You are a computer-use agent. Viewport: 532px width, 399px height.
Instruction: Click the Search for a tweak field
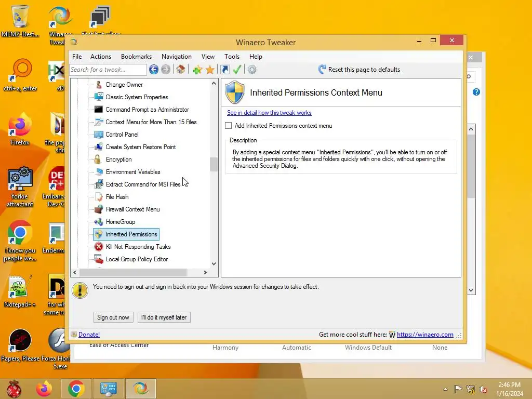(108, 70)
